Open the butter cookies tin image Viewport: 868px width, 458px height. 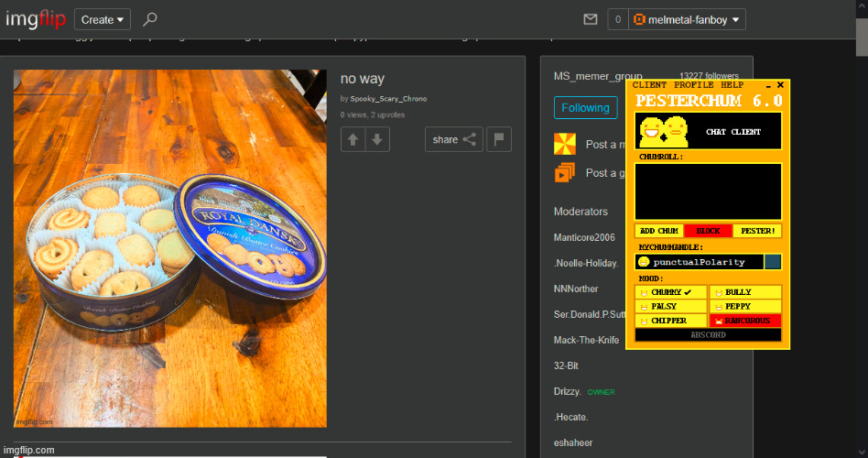tap(170, 248)
